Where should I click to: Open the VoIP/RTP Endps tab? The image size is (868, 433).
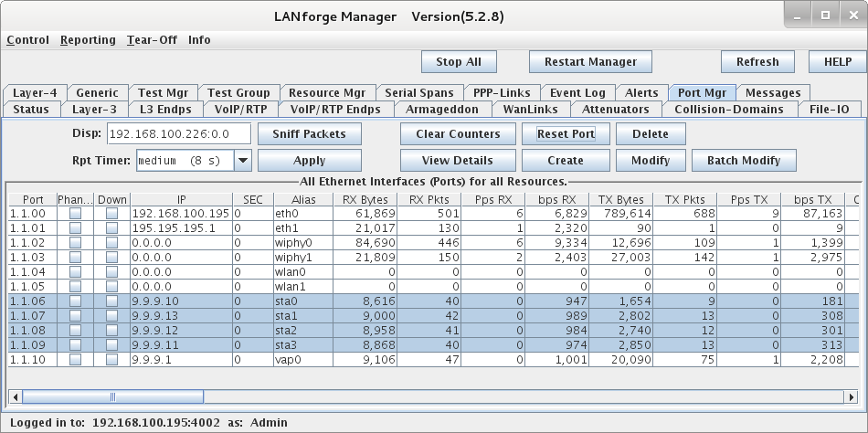(x=335, y=109)
